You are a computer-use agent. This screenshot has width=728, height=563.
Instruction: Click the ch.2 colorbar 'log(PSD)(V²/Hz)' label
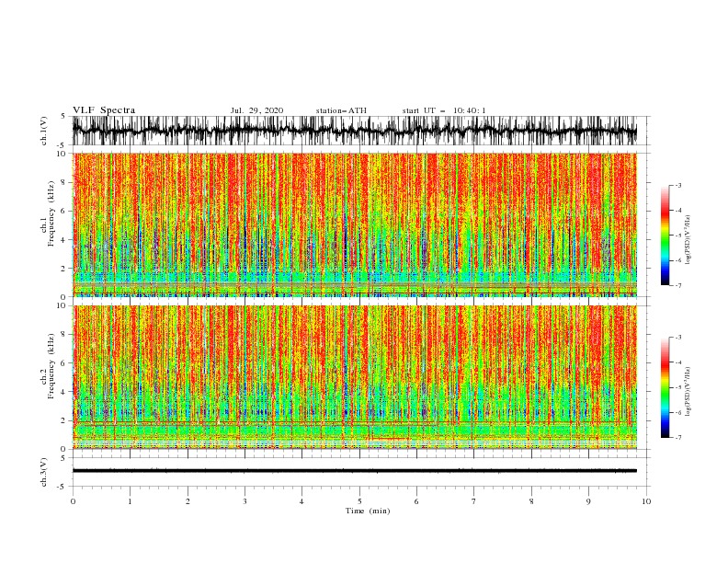(x=688, y=392)
